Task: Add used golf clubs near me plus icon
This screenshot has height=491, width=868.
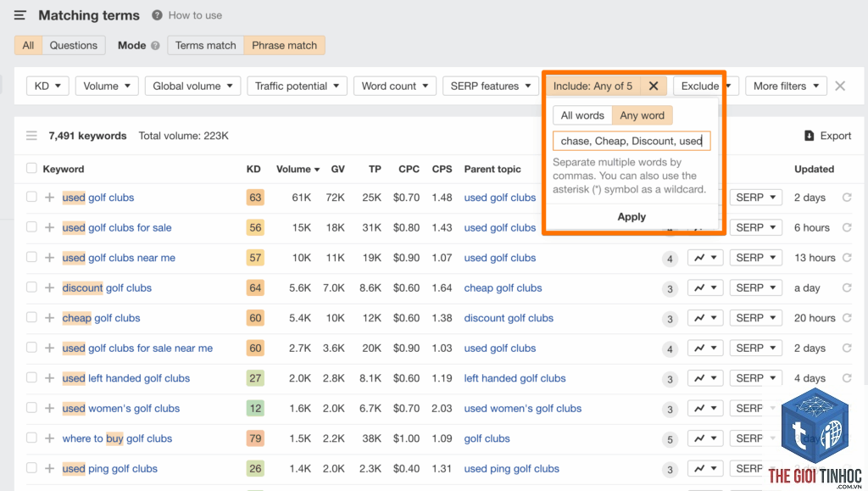Action: [x=50, y=258]
